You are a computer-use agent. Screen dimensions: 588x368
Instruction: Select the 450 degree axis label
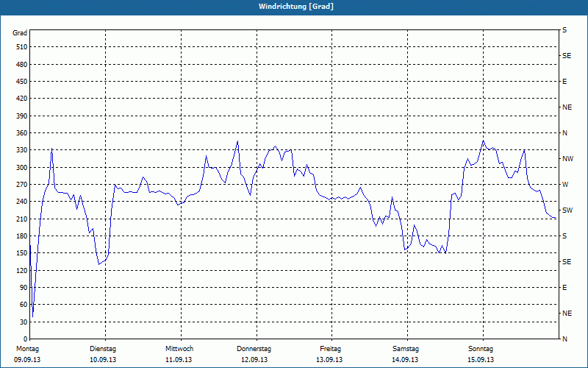coord(22,82)
